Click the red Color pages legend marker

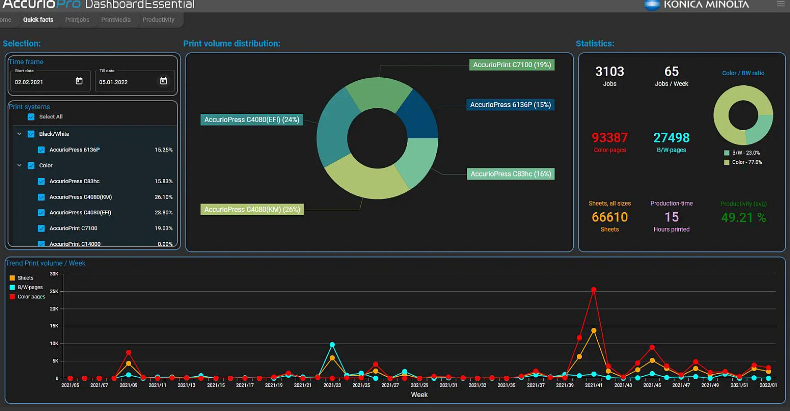point(13,297)
